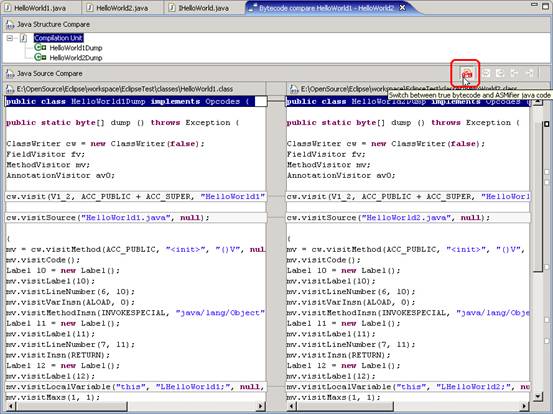Minimize the editor area
553x414 pixels.
tap(534, 5)
